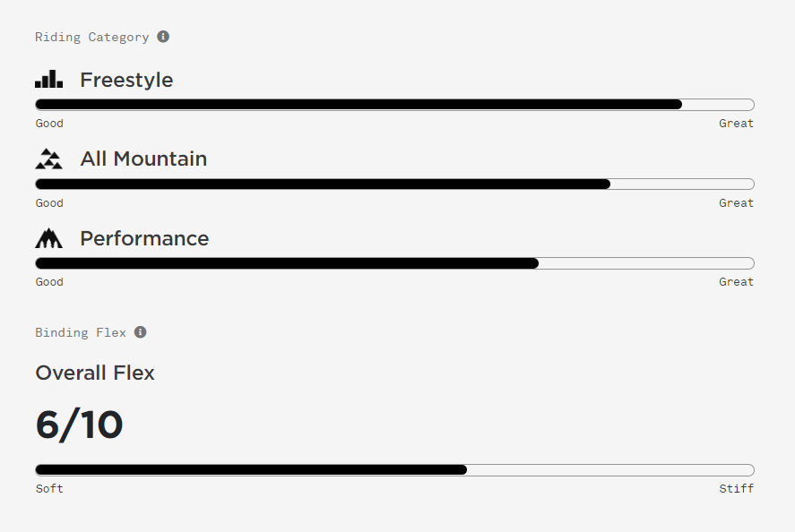Select the Performance trees icon
The width and height of the screenshot is (795, 532).
pyautogui.click(x=48, y=238)
